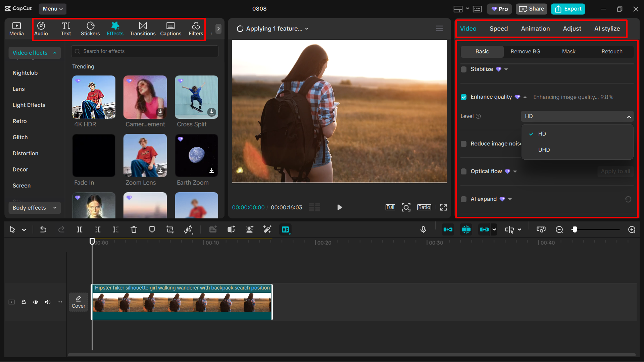The height and width of the screenshot is (362, 644).
Task: Switch to the Speed tab
Action: click(498, 29)
